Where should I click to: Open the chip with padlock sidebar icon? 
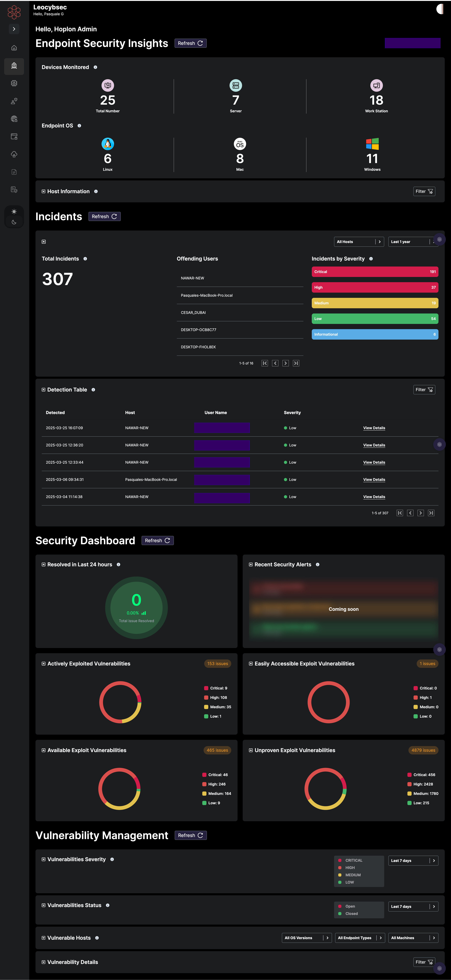click(x=14, y=83)
